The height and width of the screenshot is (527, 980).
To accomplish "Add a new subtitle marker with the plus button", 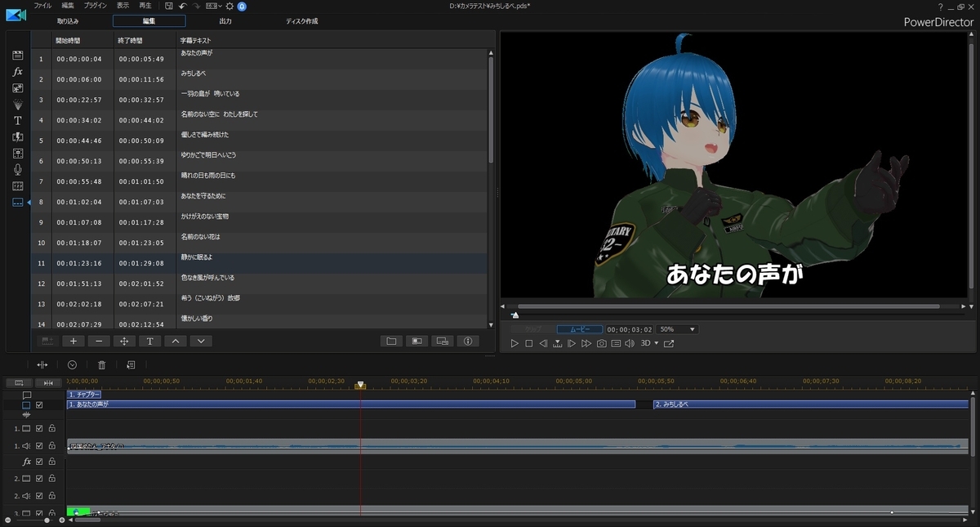I will [x=73, y=341].
